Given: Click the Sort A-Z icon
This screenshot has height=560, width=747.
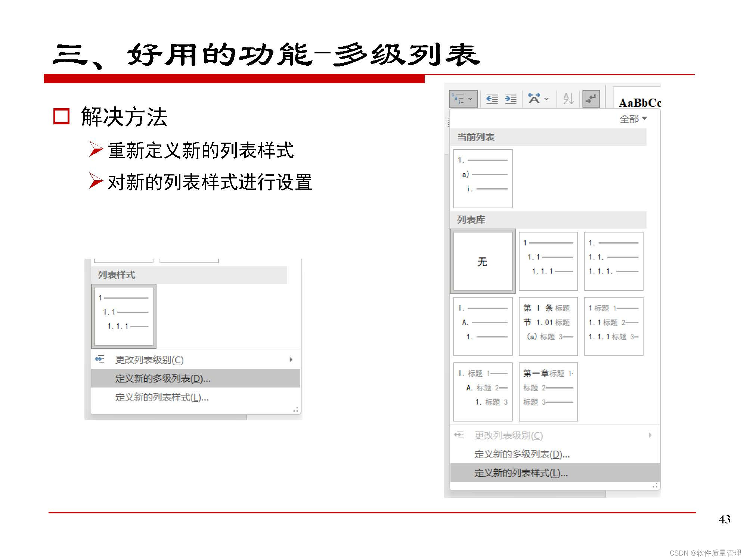Looking at the screenshot, I should point(568,99).
